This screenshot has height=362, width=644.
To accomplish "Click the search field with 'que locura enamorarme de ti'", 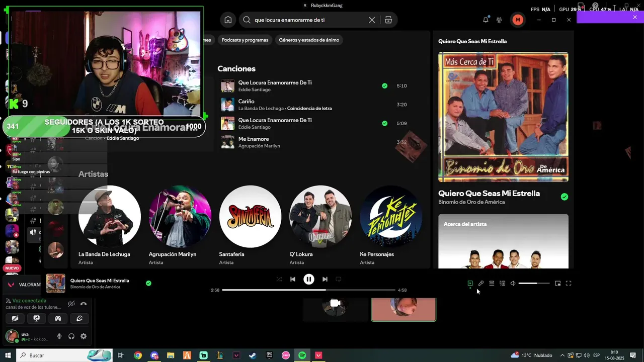I will pos(309,20).
